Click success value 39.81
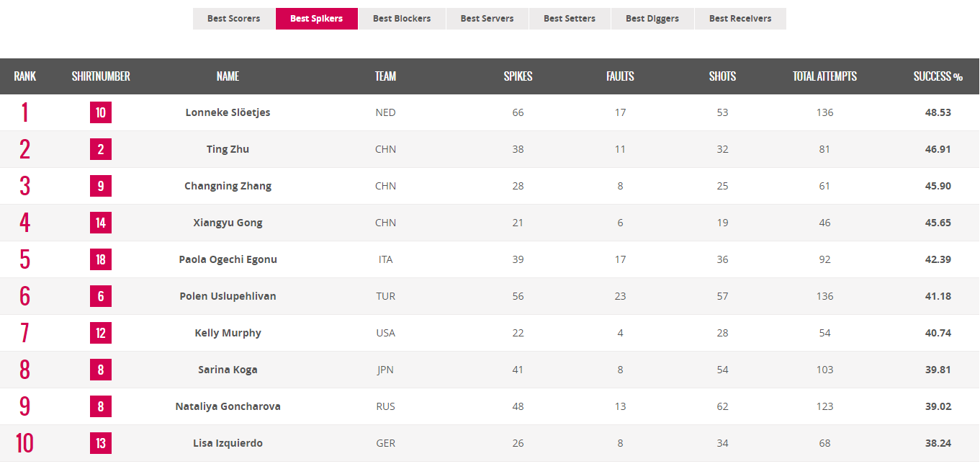This screenshot has height=464, width=980. tap(938, 370)
